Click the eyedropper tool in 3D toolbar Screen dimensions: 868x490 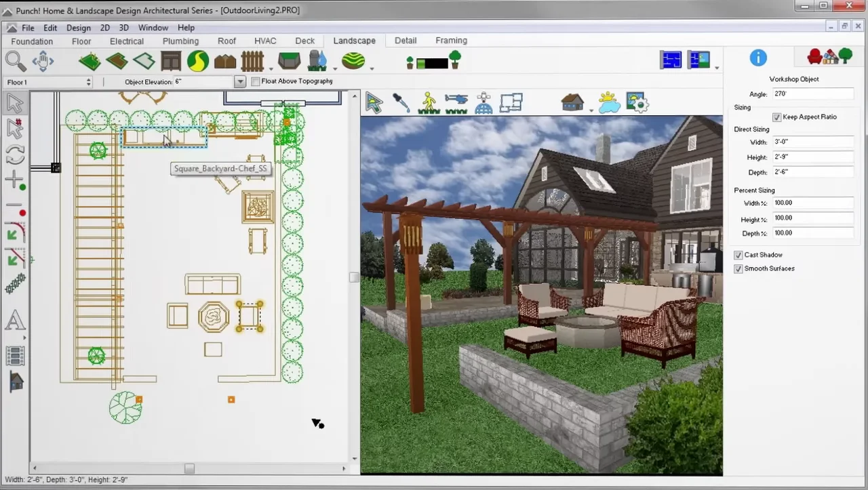(x=401, y=102)
